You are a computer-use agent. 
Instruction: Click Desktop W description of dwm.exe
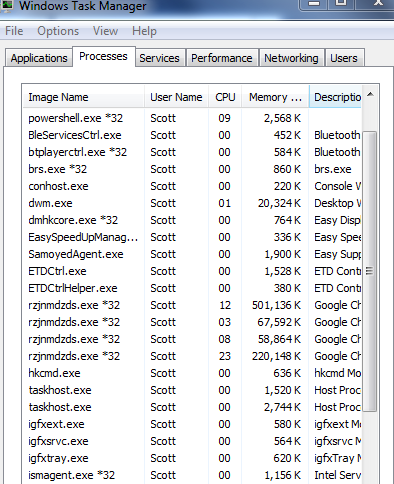(338, 203)
